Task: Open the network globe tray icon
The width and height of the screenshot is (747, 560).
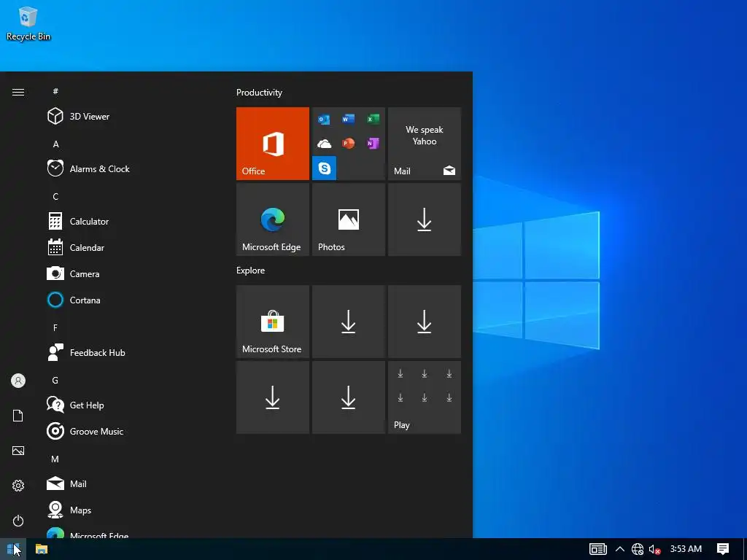Action: 638,550
